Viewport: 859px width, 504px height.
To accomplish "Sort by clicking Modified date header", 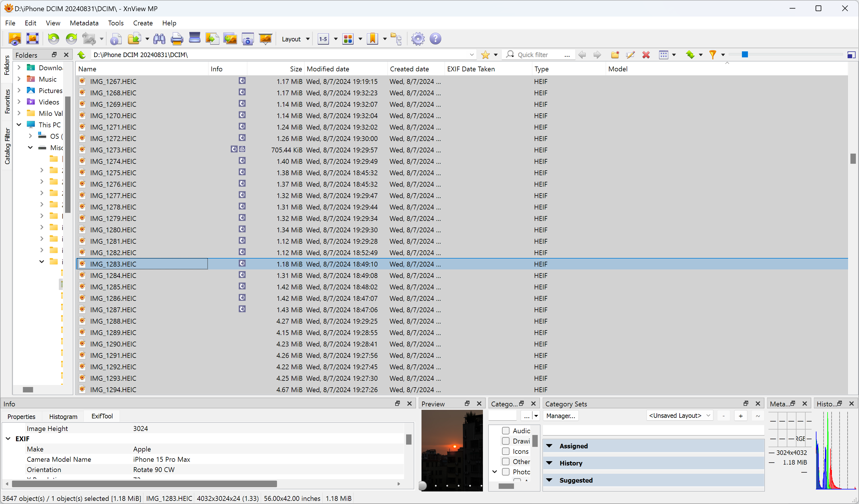I will (328, 69).
